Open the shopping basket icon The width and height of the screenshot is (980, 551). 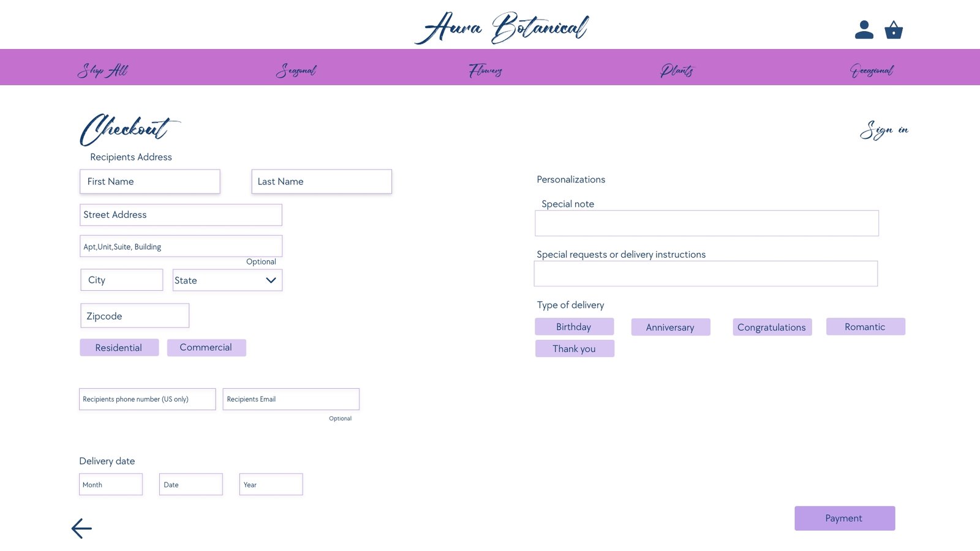click(x=894, y=30)
